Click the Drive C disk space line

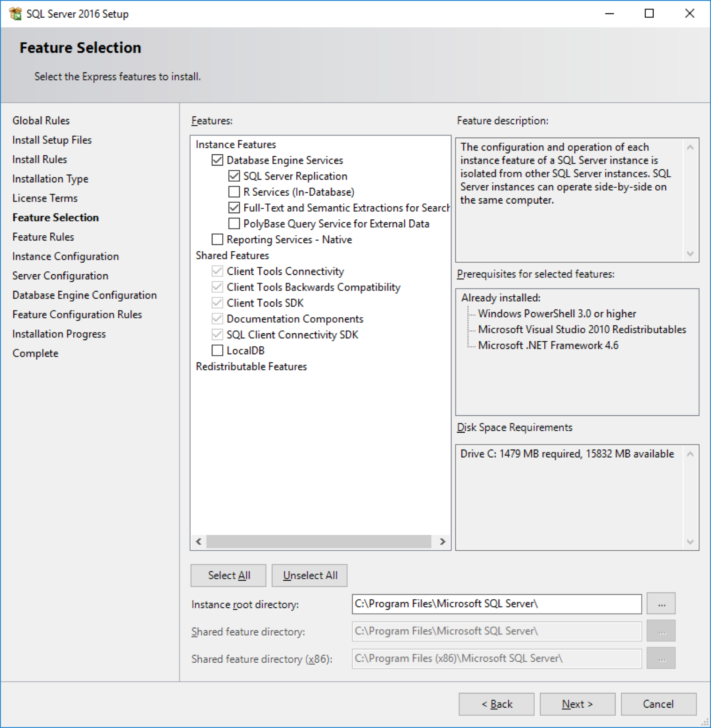point(567,454)
